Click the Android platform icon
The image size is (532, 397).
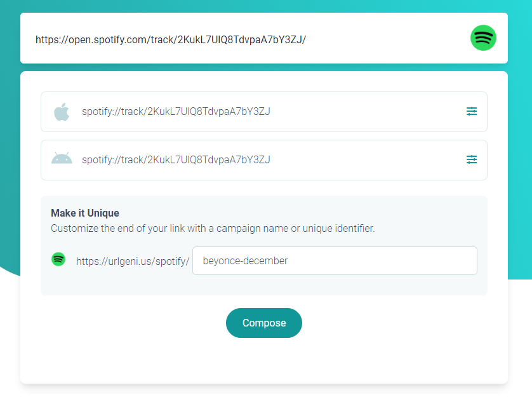point(62,159)
